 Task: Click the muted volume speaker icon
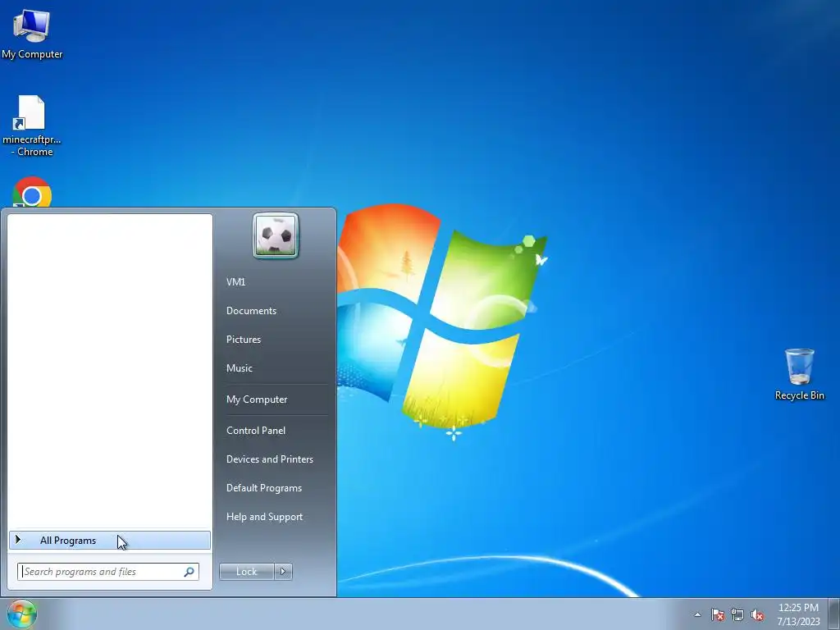[757, 614]
